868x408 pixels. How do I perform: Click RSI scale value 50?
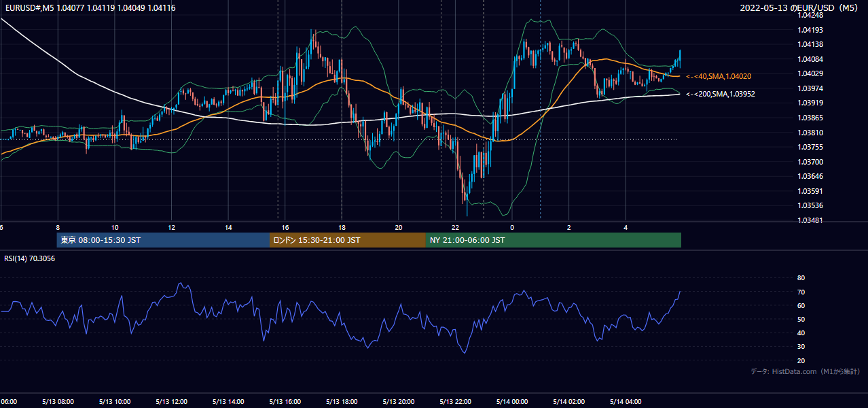coord(801,319)
